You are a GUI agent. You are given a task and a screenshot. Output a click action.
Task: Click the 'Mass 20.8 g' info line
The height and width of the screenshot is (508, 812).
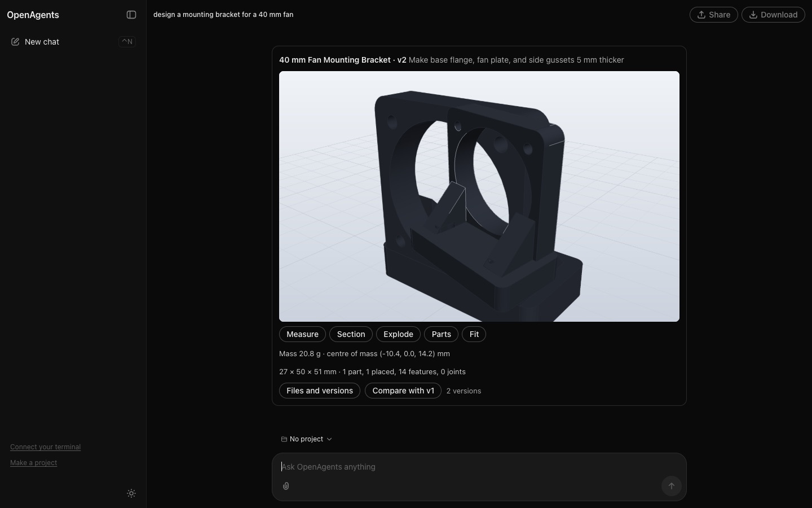[x=364, y=354]
